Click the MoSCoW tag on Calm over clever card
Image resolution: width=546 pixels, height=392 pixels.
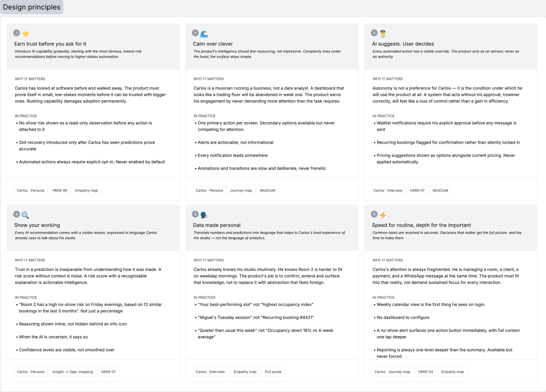[268, 191]
